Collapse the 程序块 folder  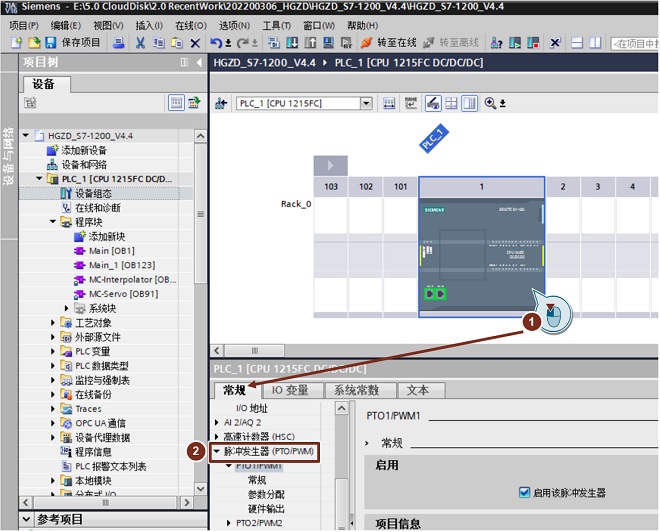53,222
